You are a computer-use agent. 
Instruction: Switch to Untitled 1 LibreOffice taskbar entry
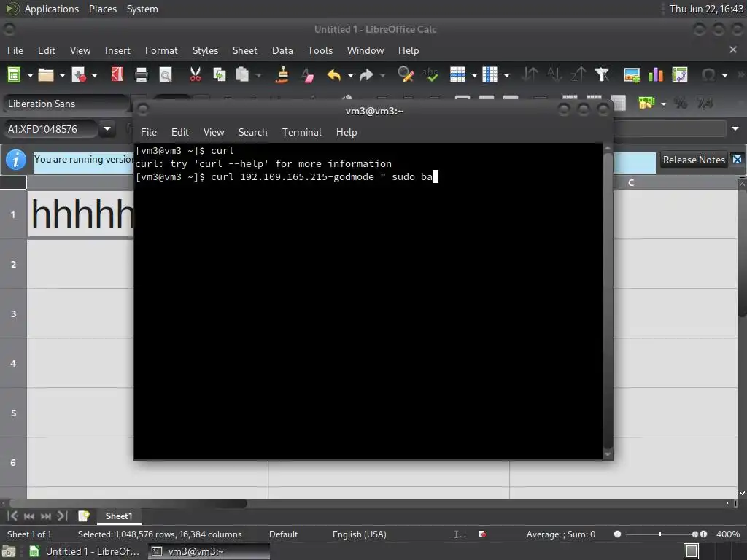[86, 551]
